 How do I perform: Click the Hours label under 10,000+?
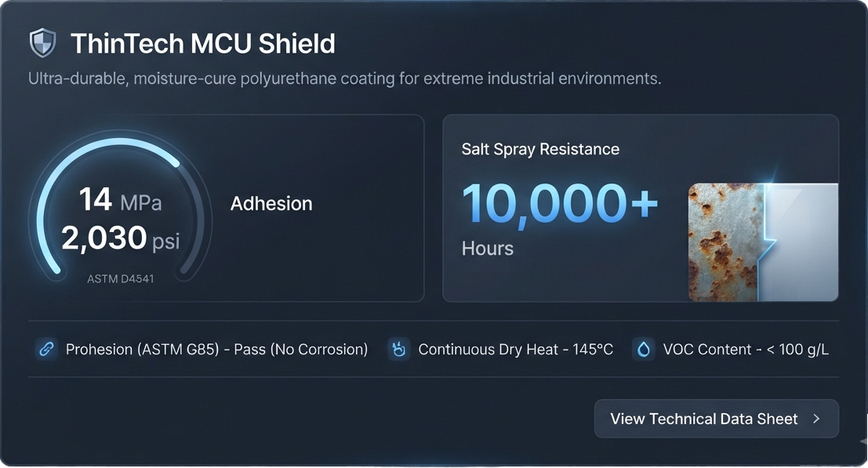488,249
